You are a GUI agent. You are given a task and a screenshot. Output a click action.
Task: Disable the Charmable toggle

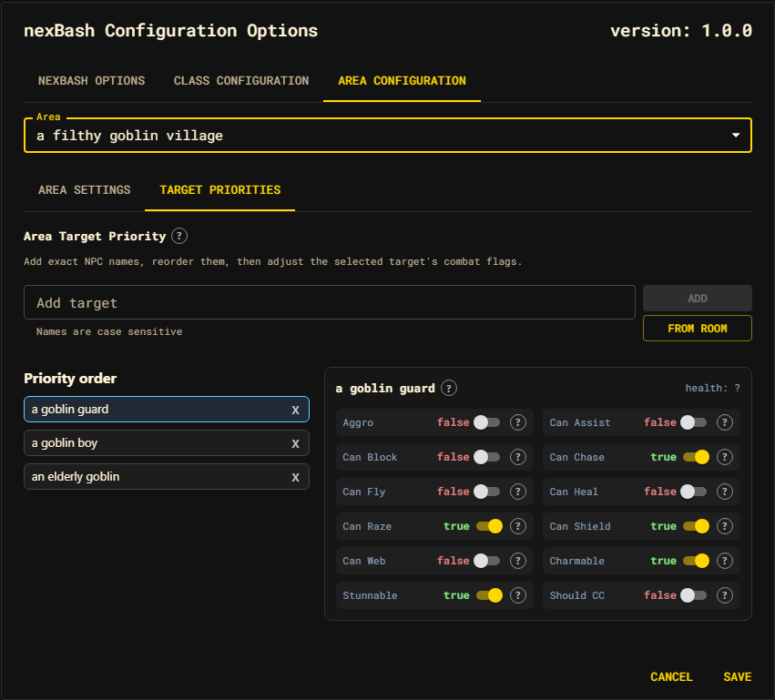(696, 561)
